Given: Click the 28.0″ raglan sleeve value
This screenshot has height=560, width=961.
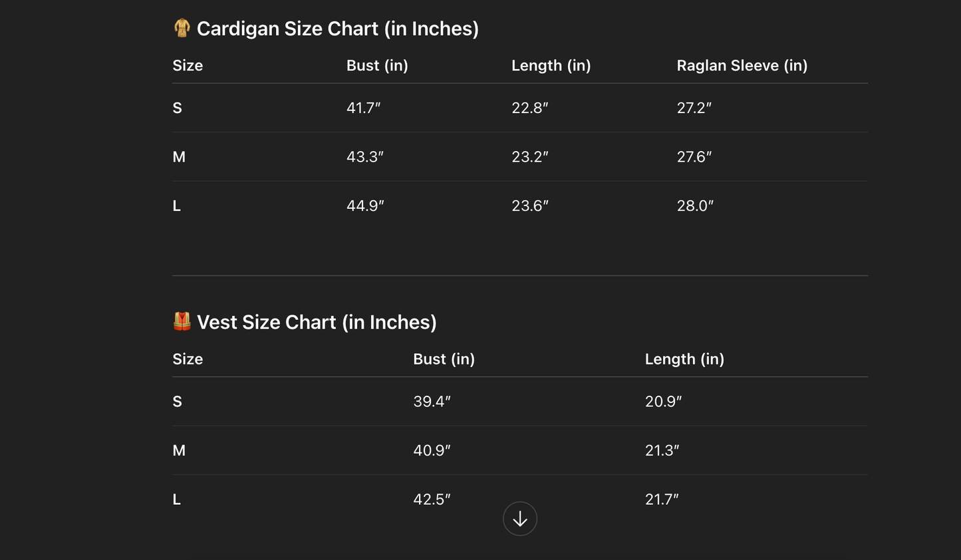Looking at the screenshot, I should click(x=694, y=206).
